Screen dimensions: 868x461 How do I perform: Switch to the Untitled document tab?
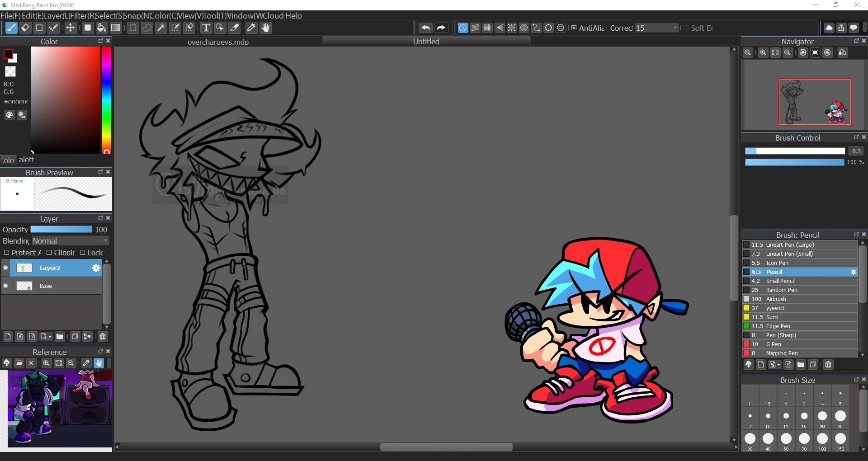coord(426,42)
